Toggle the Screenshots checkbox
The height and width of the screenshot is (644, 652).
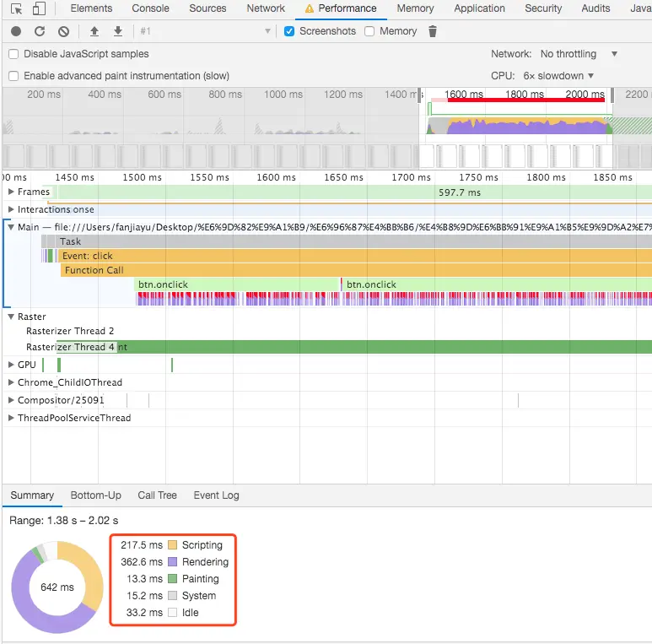(x=289, y=31)
